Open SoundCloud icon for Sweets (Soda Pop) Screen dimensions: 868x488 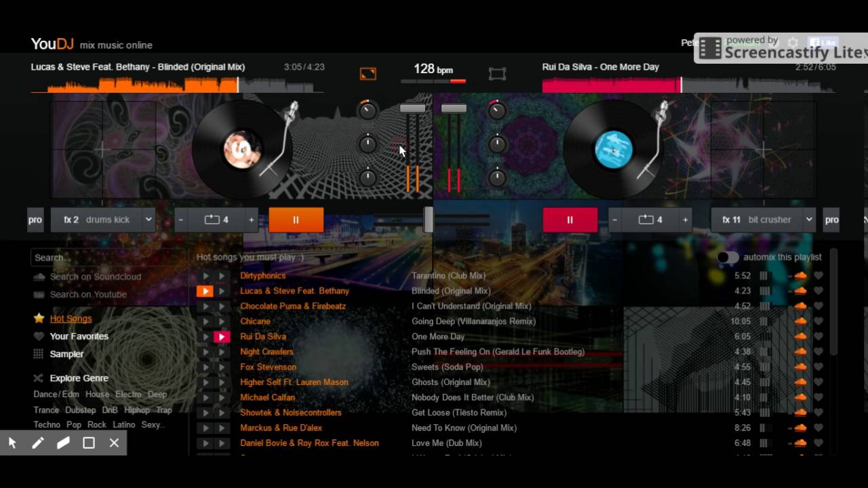tap(800, 367)
